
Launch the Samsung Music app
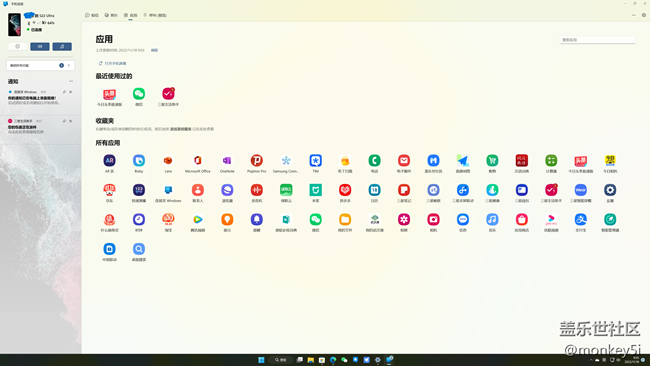click(492, 219)
